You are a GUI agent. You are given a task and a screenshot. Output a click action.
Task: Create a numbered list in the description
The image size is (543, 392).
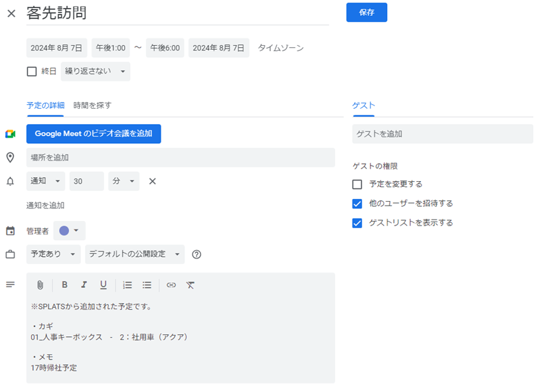127,285
